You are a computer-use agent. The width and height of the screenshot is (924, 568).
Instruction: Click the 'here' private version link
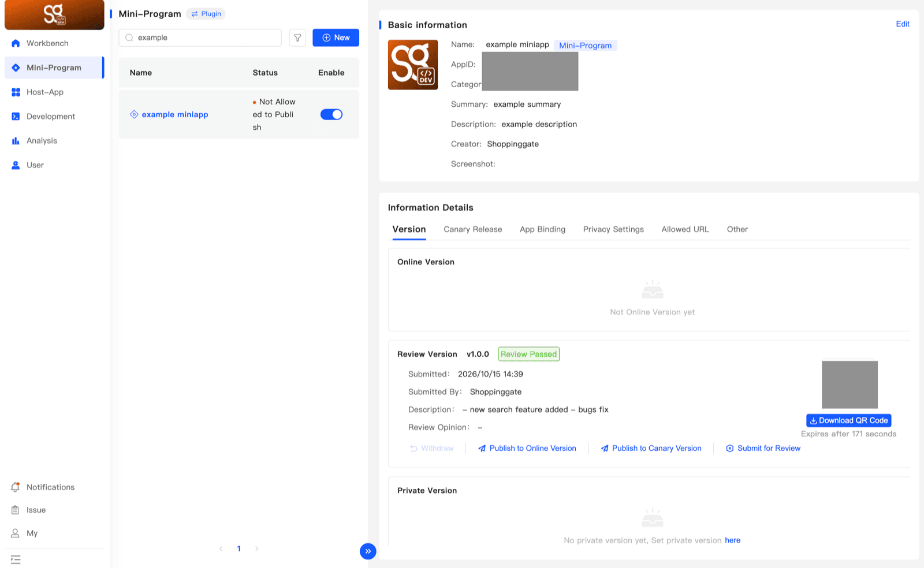tap(733, 540)
